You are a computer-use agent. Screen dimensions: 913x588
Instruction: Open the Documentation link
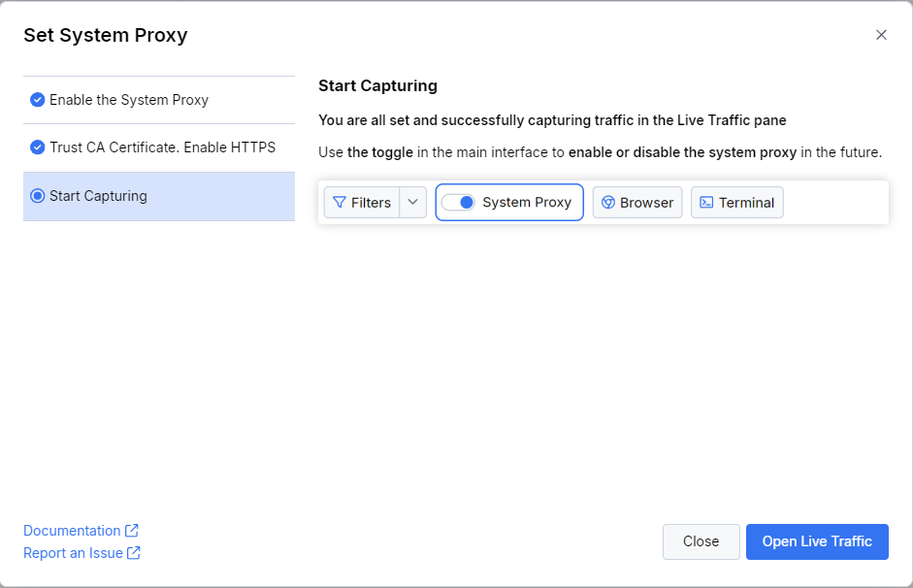72,531
